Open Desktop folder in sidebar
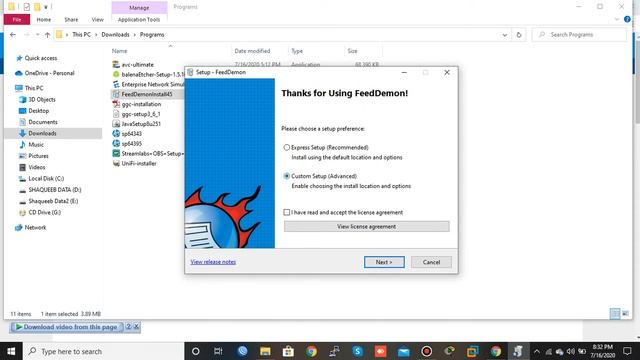This screenshot has width=640, height=360. coord(38,111)
